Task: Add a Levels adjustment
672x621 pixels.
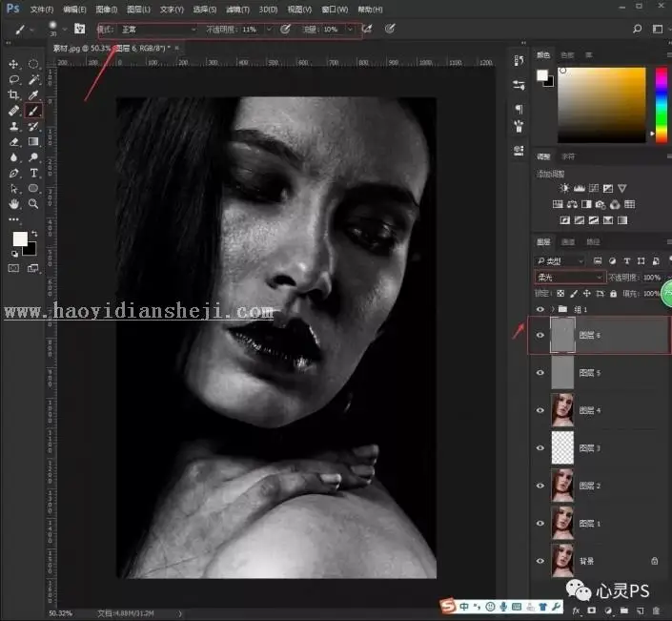Action: tap(579, 188)
